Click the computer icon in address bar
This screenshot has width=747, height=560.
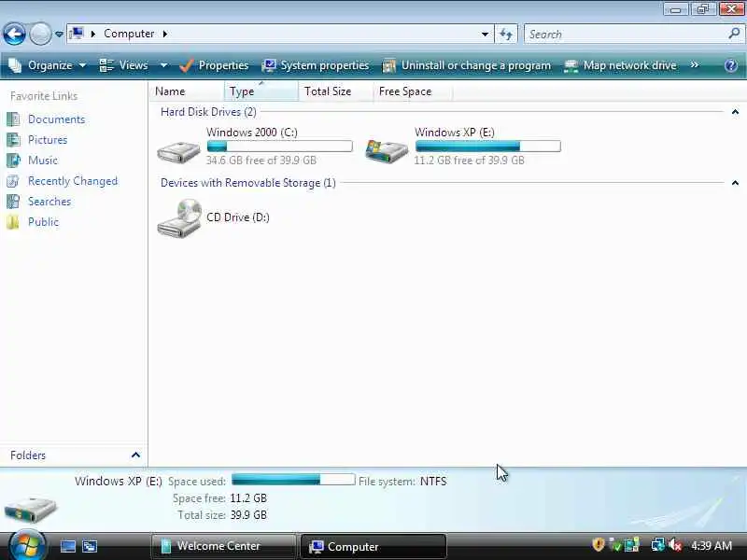pos(77,34)
